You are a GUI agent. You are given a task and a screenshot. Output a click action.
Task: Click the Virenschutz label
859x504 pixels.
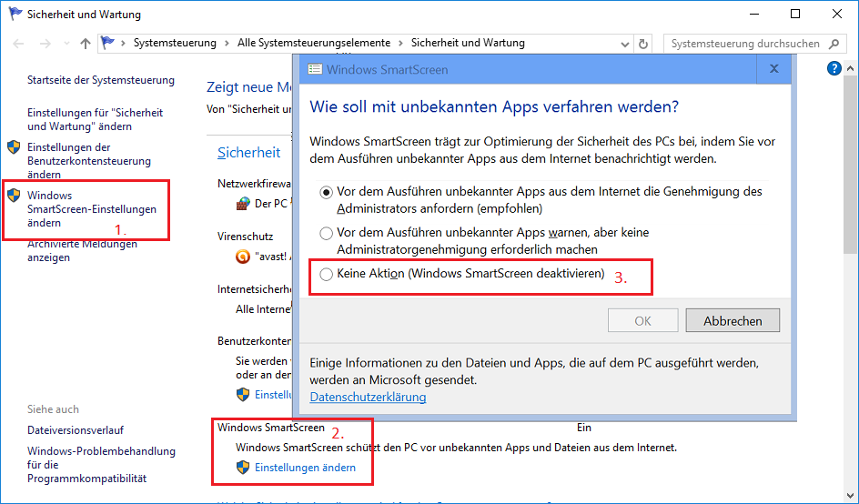point(245,237)
